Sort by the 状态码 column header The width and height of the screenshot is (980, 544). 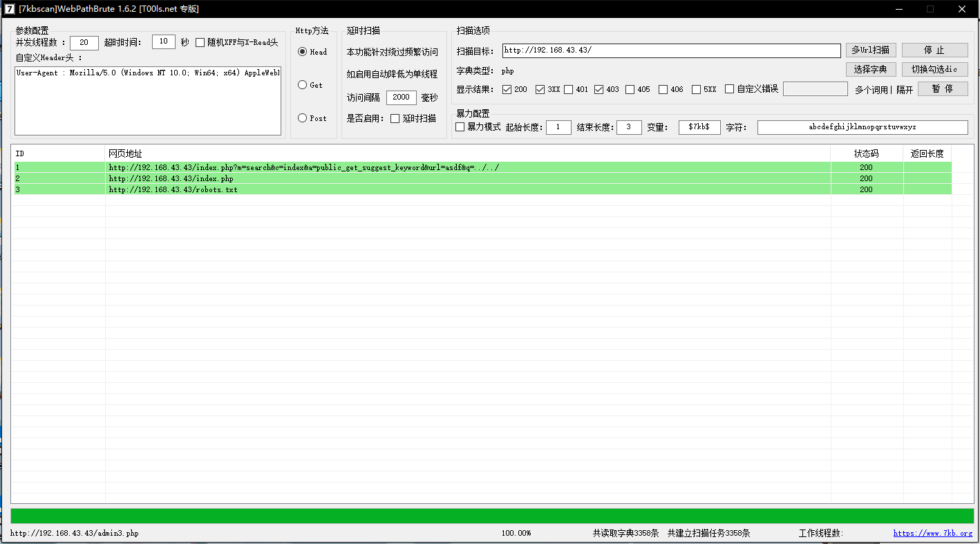click(x=867, y=153)
